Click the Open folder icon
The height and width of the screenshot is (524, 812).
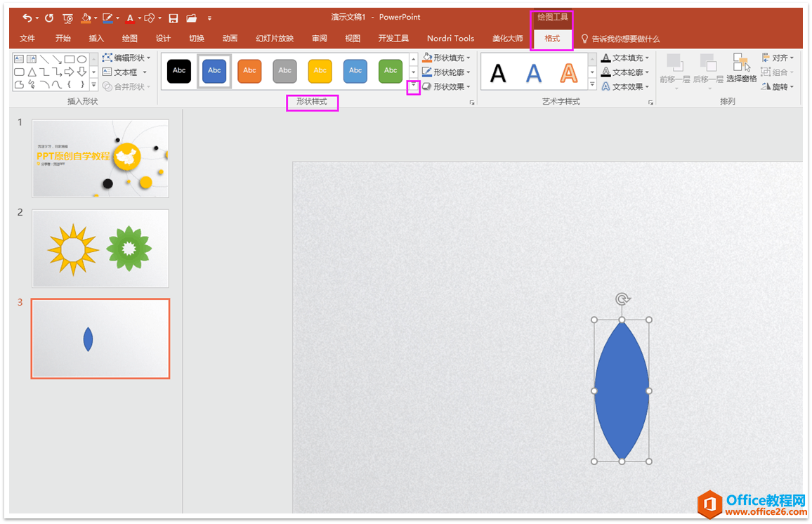(192, 18)
